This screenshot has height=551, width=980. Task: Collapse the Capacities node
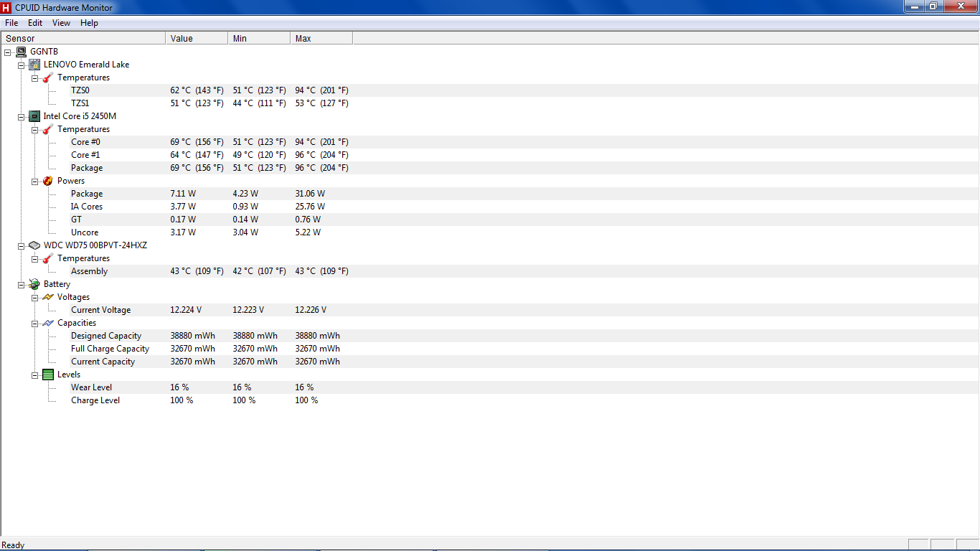click(x=35, y=324)
